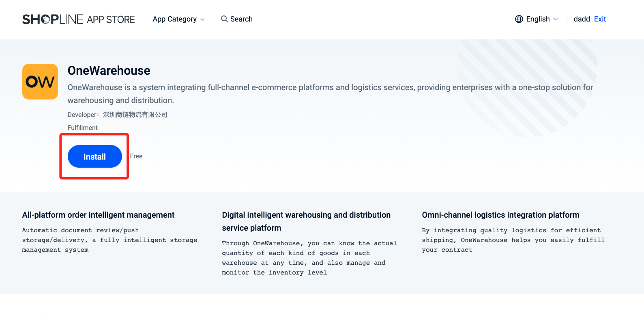Image resolution: width=644 pixels, height=320 pixels.
Task: Click the Fulfillment category tag
Action: point(82,128)
